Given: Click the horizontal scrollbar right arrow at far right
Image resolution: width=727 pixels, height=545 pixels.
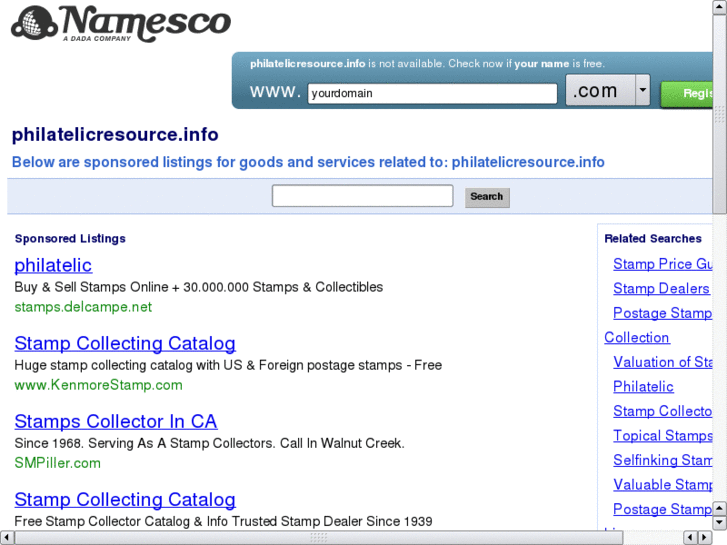Looking at the screenshot, I should coord(705,538).
